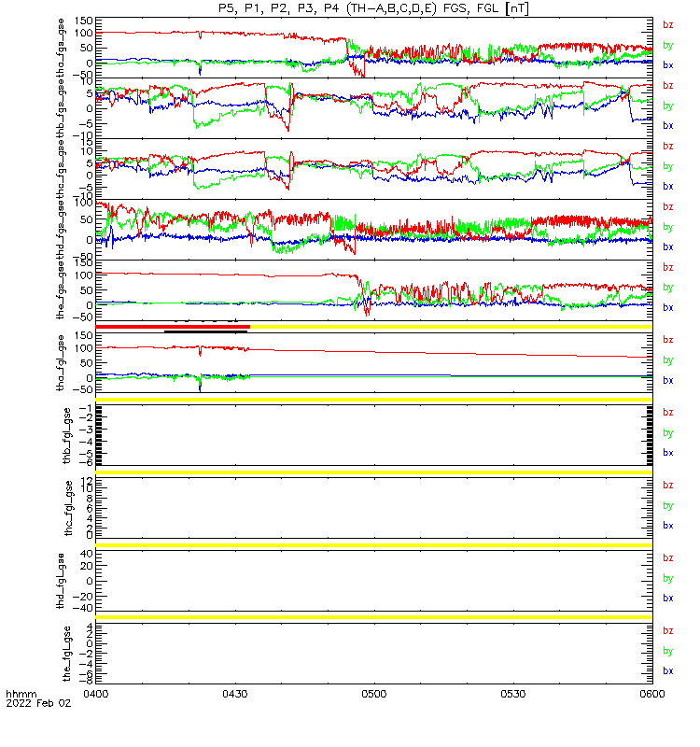700x747 pixels.
Task: Click the bx legend in tha_fgl_gse panel
Action: click(668, 380)
